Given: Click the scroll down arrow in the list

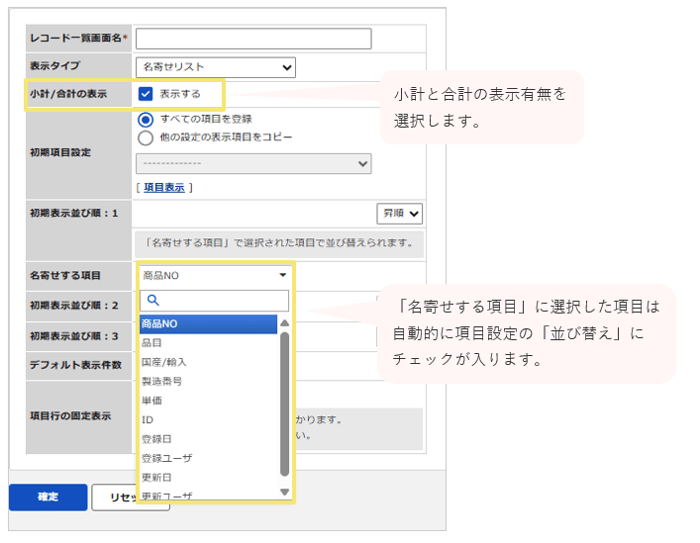Looking at the screenshot, I should (284, 492).
